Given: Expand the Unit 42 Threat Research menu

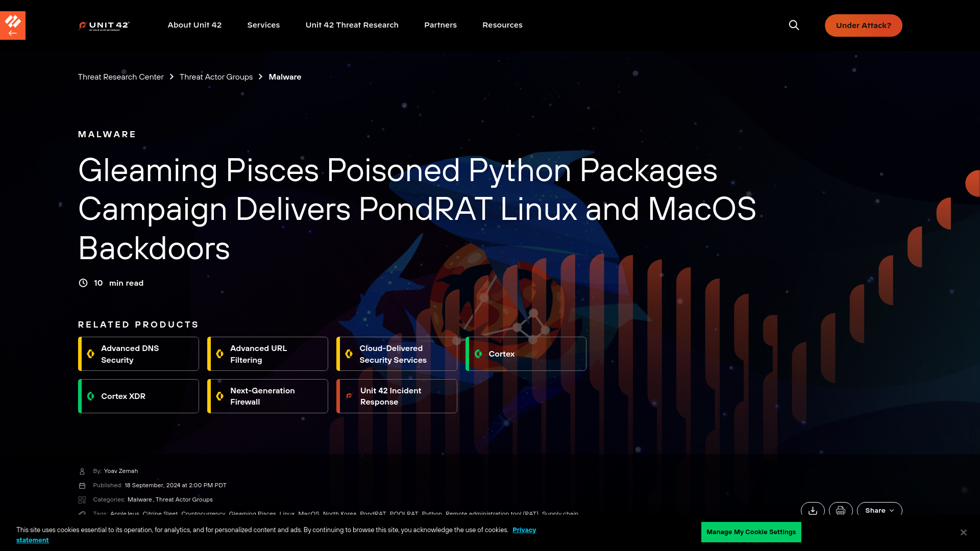Looking at the screenshot, I should tap(352, 25).
